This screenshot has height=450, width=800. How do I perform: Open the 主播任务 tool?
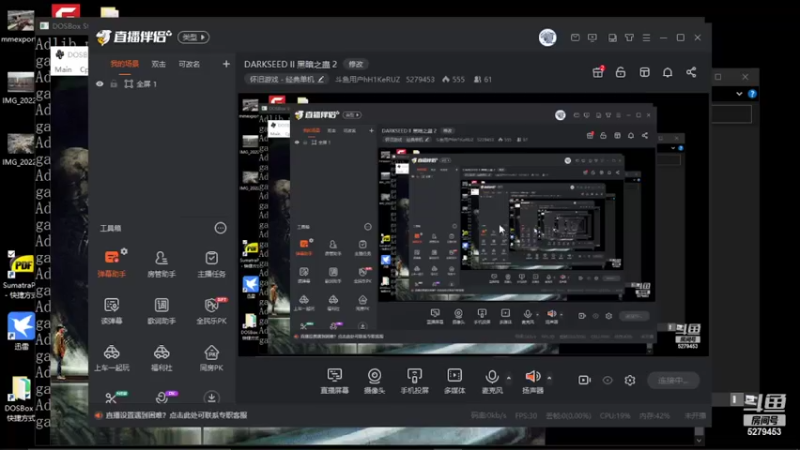tap(211, 264)
